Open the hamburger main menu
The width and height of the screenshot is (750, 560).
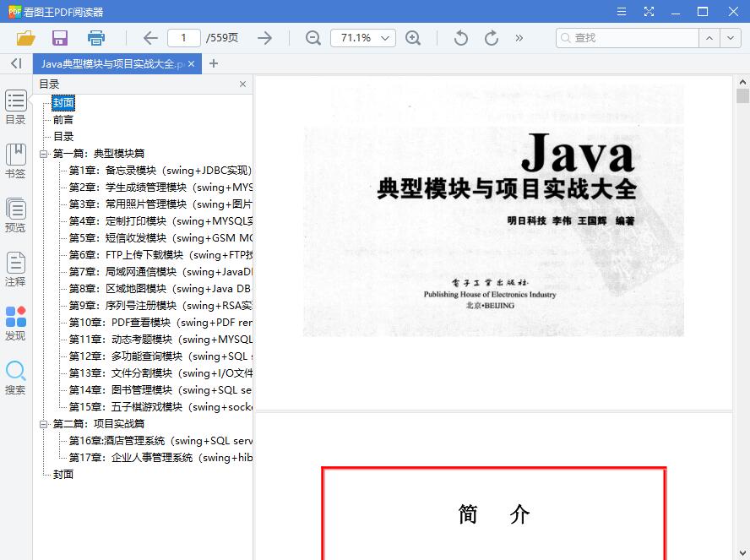pyautogui.click(x=622, y=12)
